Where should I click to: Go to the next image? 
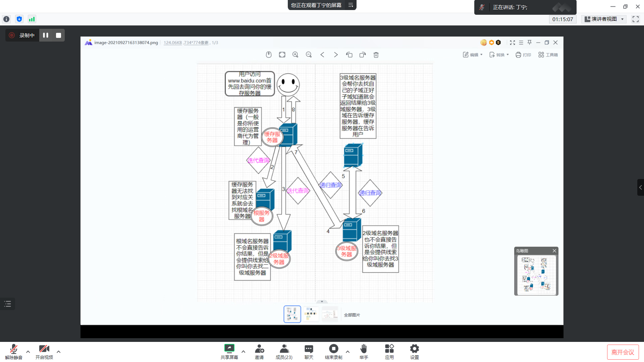[x=335, y=55]
